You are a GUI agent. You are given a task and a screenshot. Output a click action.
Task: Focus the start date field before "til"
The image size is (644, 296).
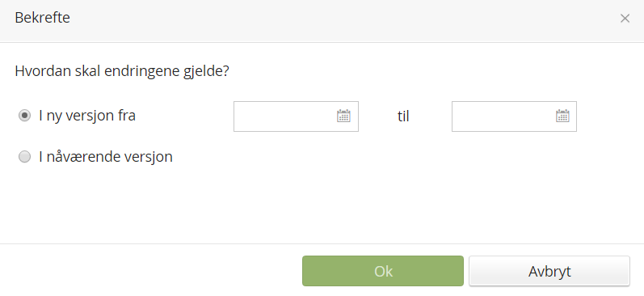point(296,116)
